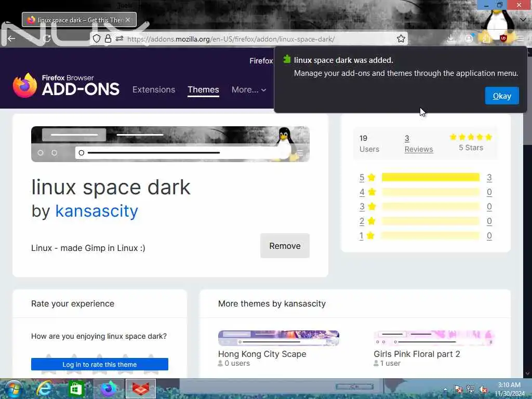Click the Girls Pink Floral preview thumbnail

click(434, 338)
